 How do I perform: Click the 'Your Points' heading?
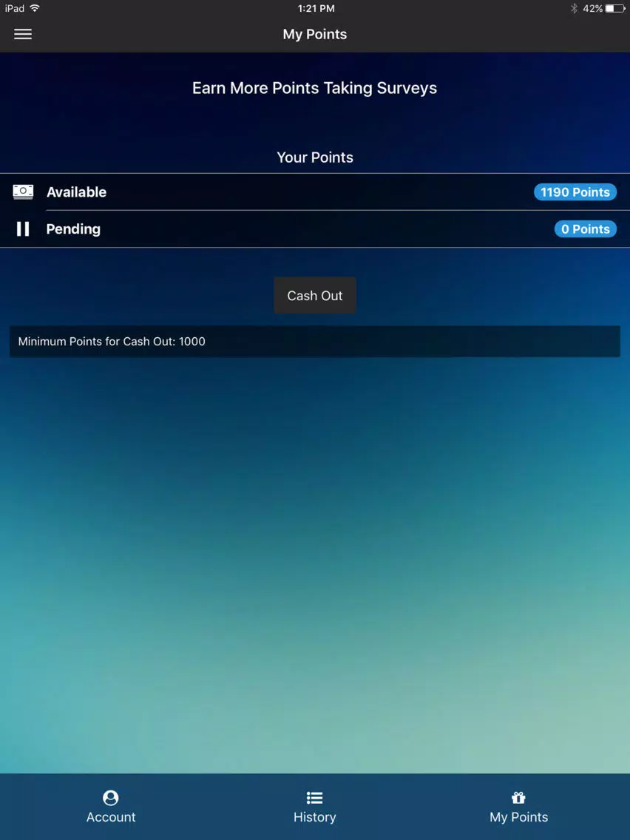315,157
